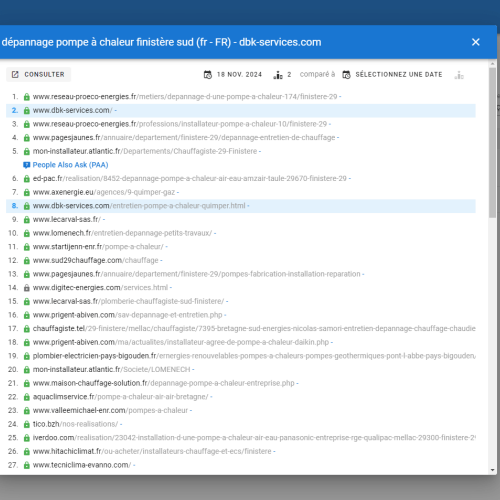Open result 27 www.tecniclima-evanno.com
Image resolution: width=500 pixels, height=500 pixels.
(82, 465)
